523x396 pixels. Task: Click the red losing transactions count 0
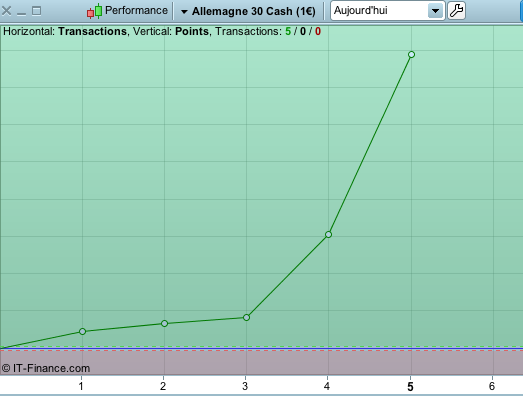(318, 31)
